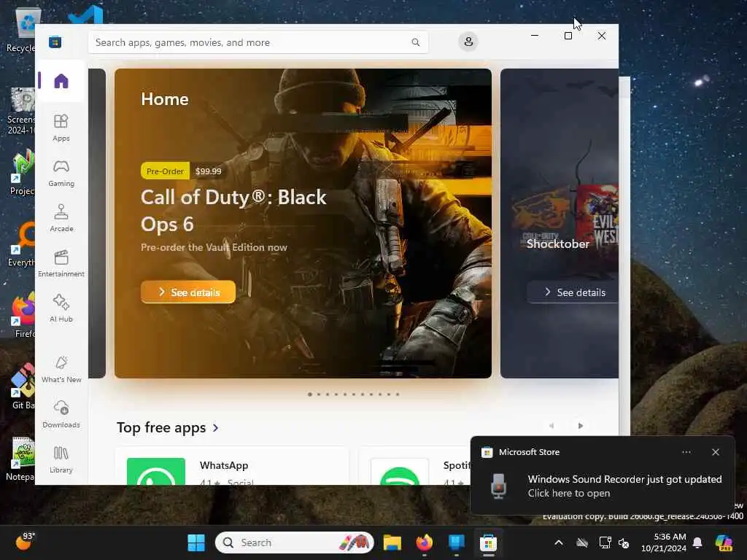The height and width of the screenshot is (560, 747).
Task: Open the weather widget showing 93°
Action: pyautogui.click(x=26, y=542)
